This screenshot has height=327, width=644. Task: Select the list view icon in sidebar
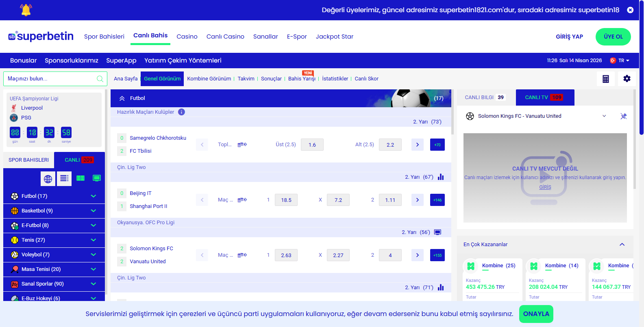[64, 178]
